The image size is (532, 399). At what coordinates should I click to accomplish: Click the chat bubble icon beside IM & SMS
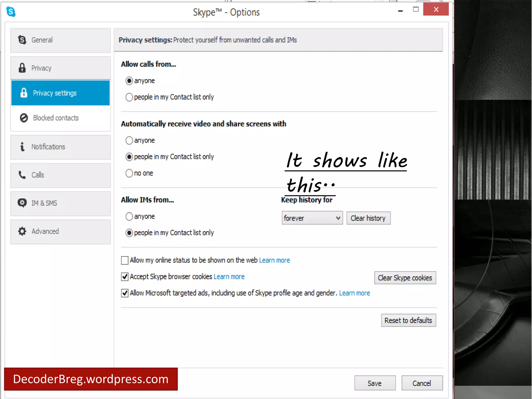click(x=22, y=203)
